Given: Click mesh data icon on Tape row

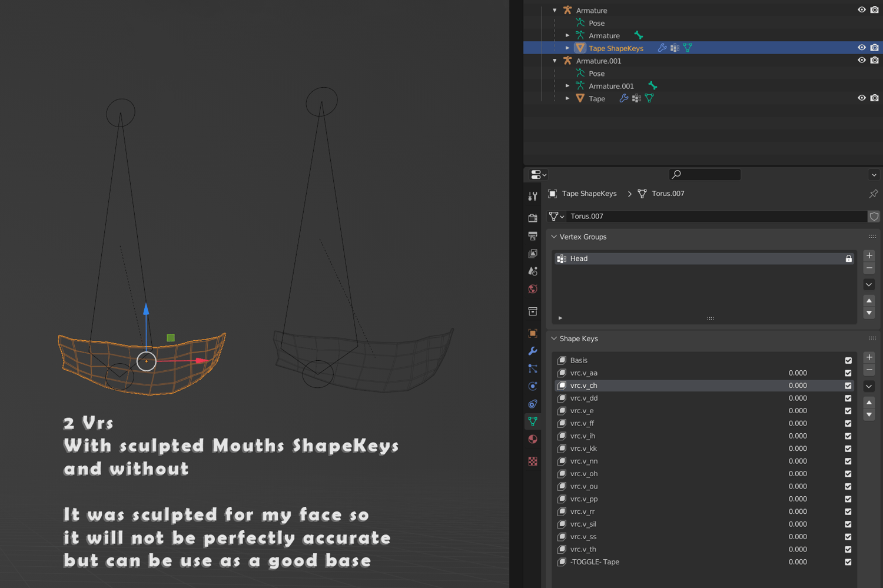Looking at the screenshot, I should click(x=649, y=98).
